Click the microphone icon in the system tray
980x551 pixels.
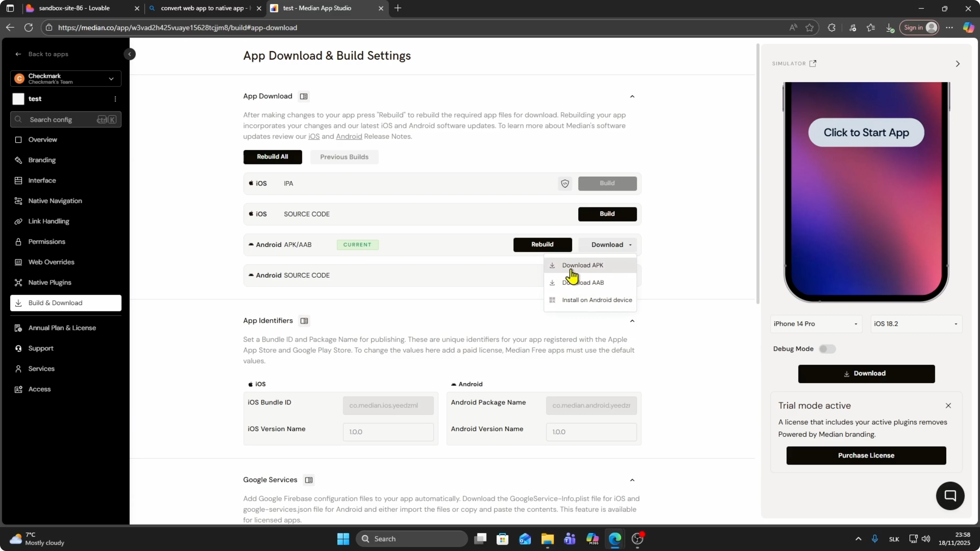[875, 539]
